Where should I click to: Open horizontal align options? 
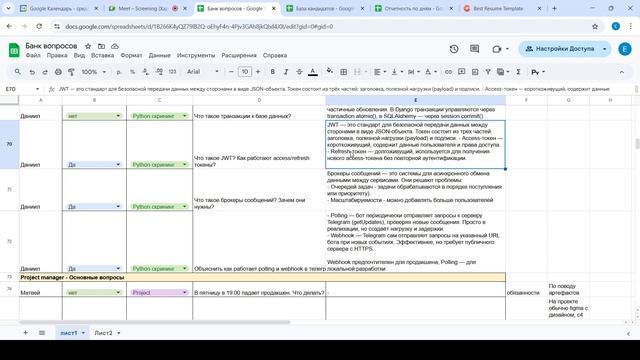[x=380, y=72]
